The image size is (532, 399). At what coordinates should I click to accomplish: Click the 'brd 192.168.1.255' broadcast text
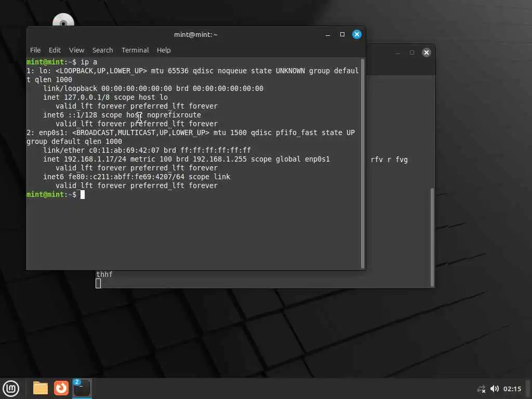click(211, 159)
